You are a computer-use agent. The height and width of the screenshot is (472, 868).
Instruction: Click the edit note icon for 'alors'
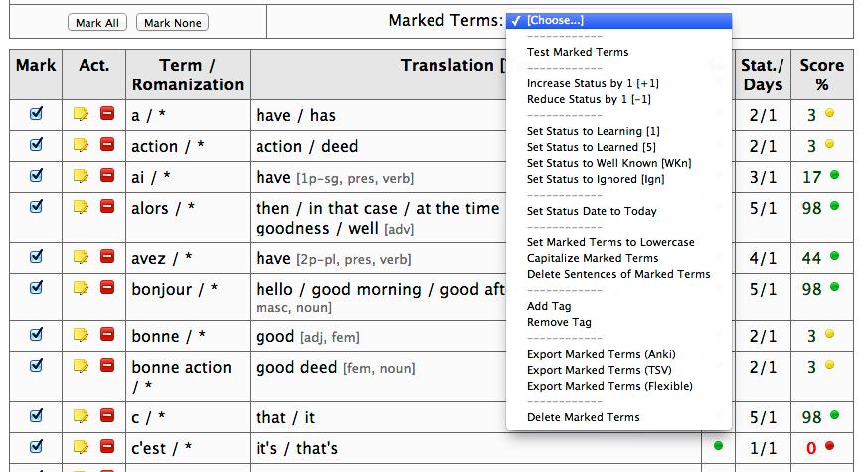tap(82, 208)
